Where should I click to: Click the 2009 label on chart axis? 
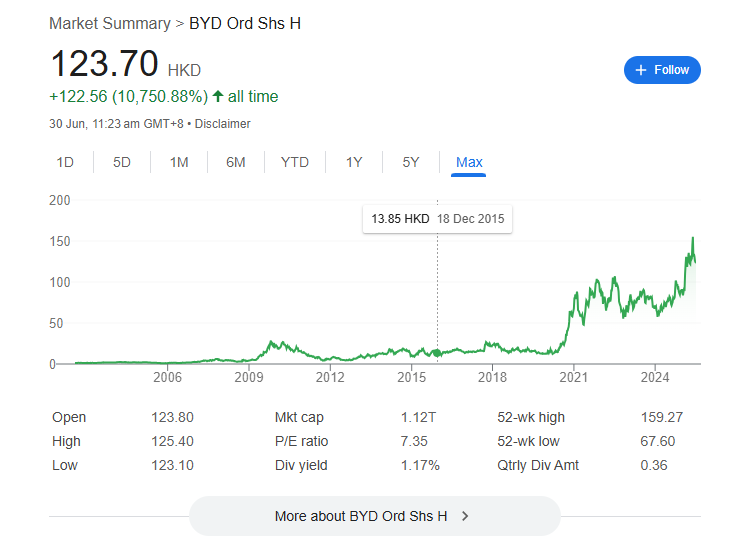249,377
